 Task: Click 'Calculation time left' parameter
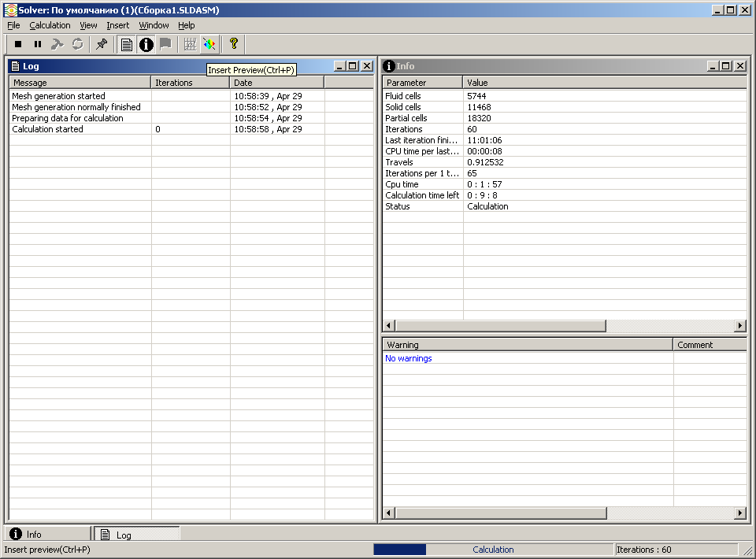click(565, 195)
